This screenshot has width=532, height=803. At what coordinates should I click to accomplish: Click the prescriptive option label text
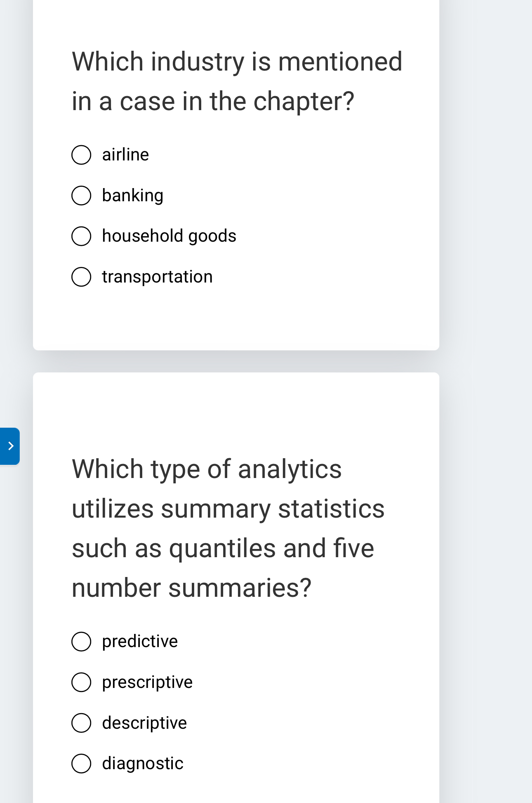(x=147, y=682)
